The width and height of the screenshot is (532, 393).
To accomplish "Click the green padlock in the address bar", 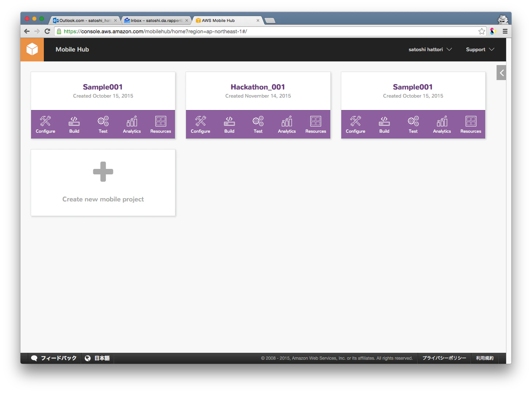I will click(59, 31).
